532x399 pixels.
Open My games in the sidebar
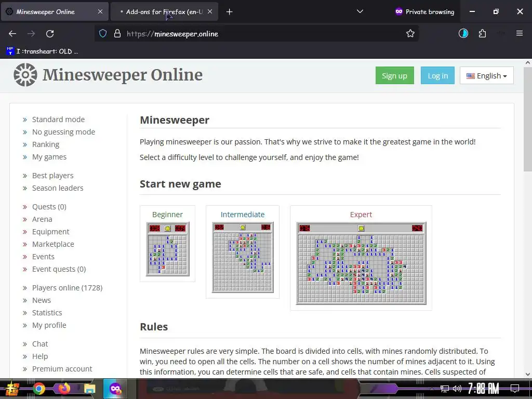coord(49,157)
